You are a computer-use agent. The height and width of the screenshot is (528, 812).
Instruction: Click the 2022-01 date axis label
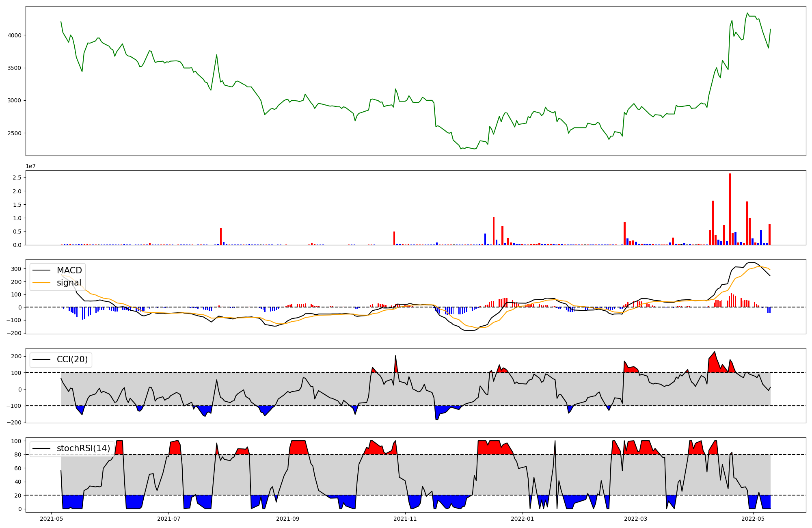pos(523,519)
